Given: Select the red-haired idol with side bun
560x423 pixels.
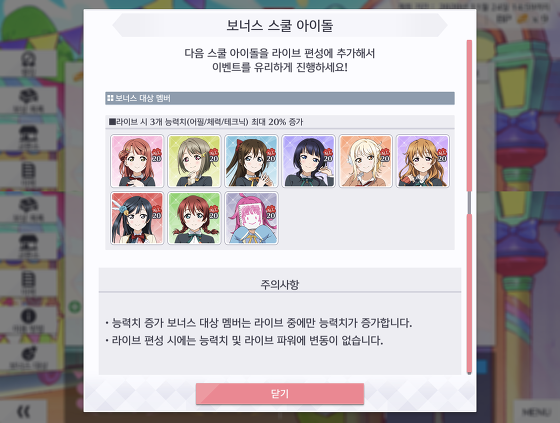Looking at the screenshot, I should [x=137, y=161].
